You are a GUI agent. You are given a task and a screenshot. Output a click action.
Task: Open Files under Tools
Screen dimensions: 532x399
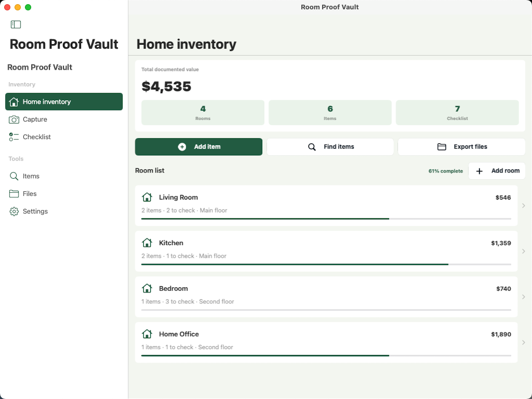[x=64, y=194]
